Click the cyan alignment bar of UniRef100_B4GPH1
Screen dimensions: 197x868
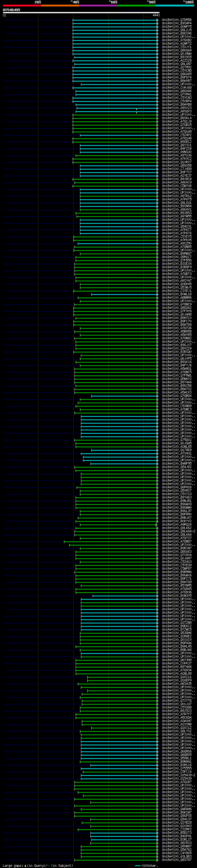point(124,836)
